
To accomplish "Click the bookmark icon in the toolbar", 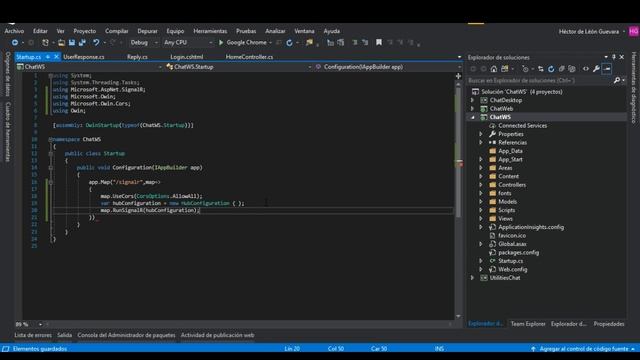I will (379, 42).
